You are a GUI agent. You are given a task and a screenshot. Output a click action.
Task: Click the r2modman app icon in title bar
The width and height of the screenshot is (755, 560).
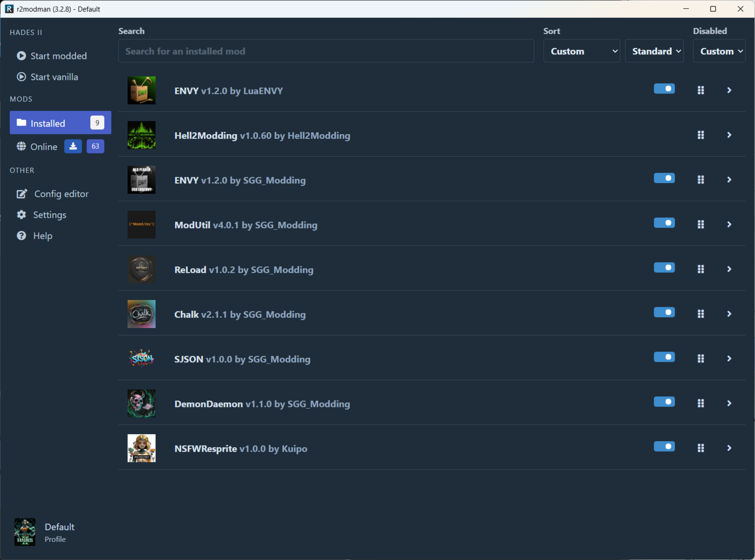click(9, 9)
